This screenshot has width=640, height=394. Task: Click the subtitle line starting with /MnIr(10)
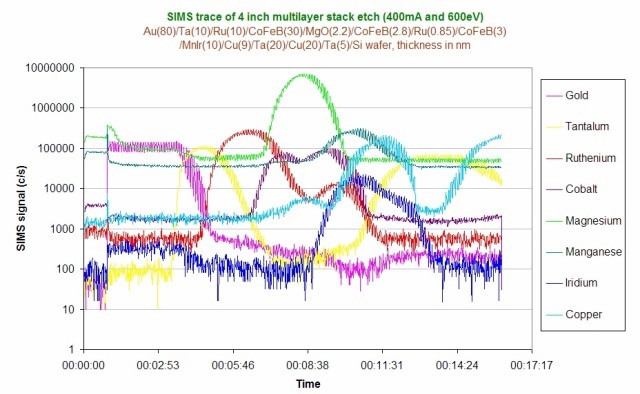325,45
